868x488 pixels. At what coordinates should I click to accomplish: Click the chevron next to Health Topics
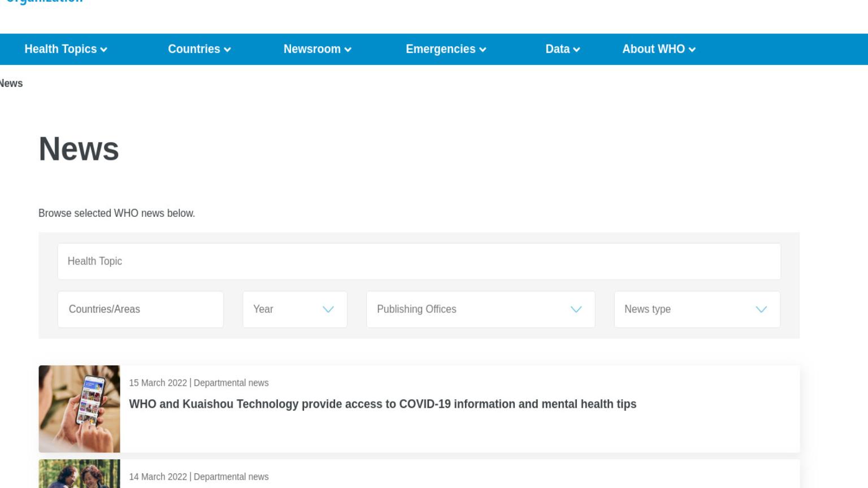click(104, 50)
